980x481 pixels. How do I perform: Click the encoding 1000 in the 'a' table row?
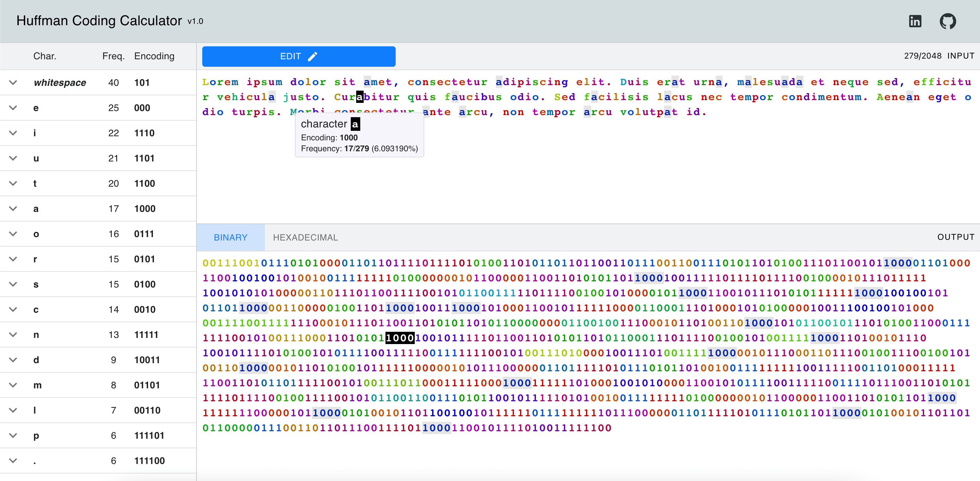click(x=145, y=208)
